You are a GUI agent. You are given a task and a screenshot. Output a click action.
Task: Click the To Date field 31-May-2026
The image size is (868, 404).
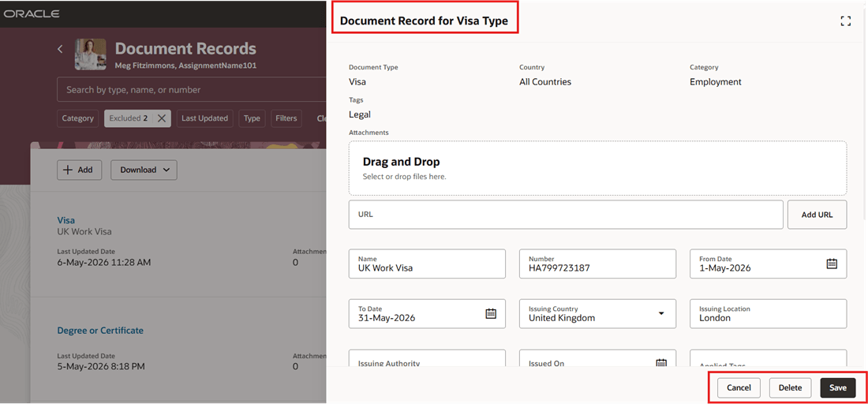[428, 314]
